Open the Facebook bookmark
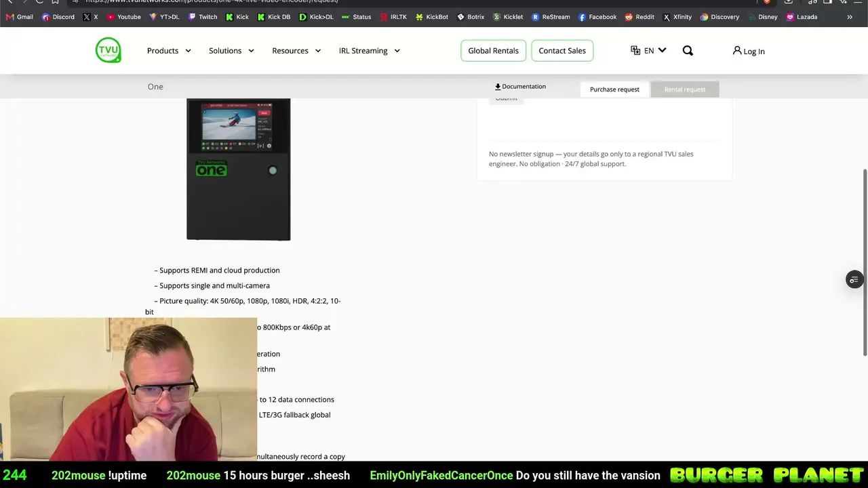 pos(597,17)
